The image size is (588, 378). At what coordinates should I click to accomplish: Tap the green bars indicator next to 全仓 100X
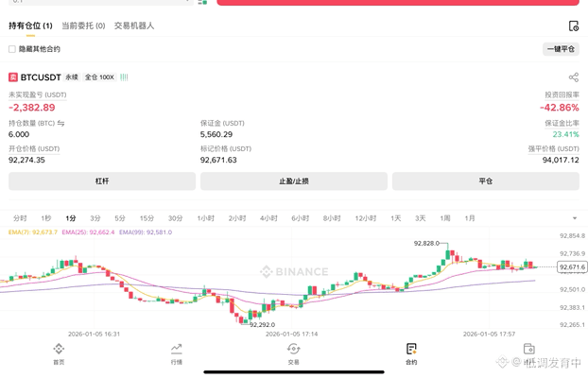click(x=124, y=77)
